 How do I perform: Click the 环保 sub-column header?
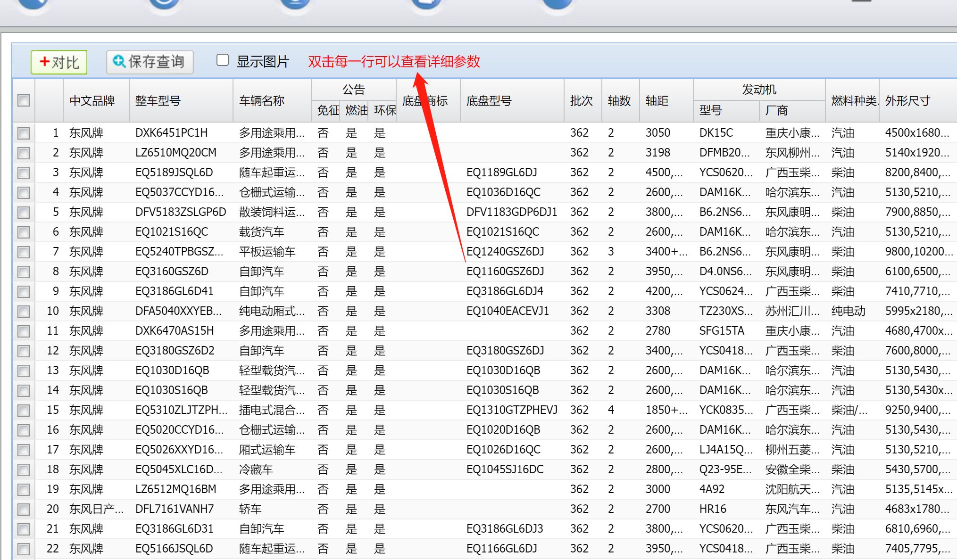click(x=383, y=110)
